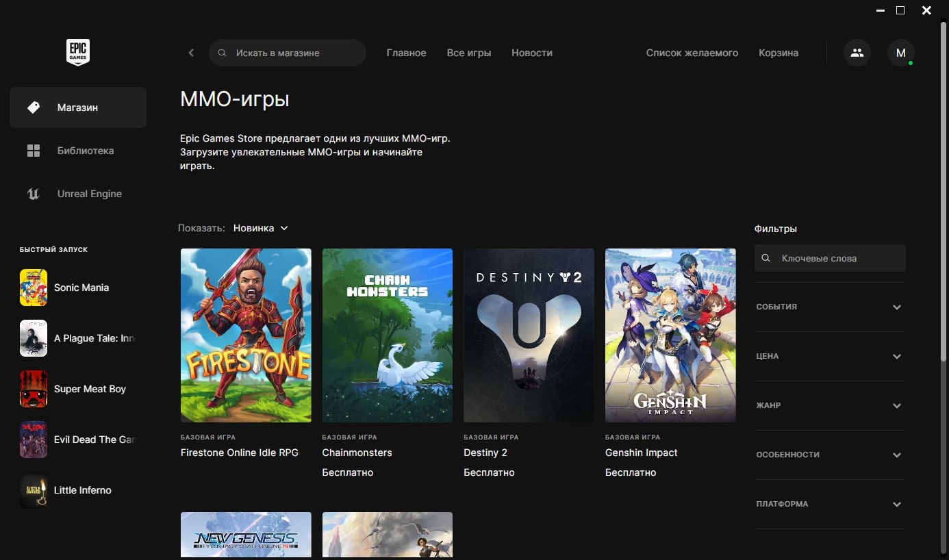Click the Epic Games logo

[78, 53]
